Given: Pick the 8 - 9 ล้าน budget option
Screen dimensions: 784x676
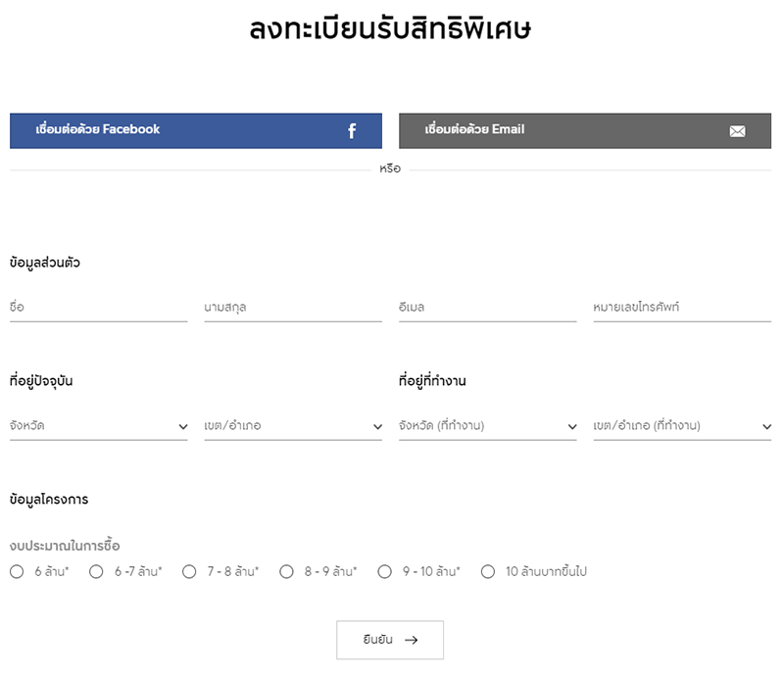Looking at the screenshot, I should [286, 571].
